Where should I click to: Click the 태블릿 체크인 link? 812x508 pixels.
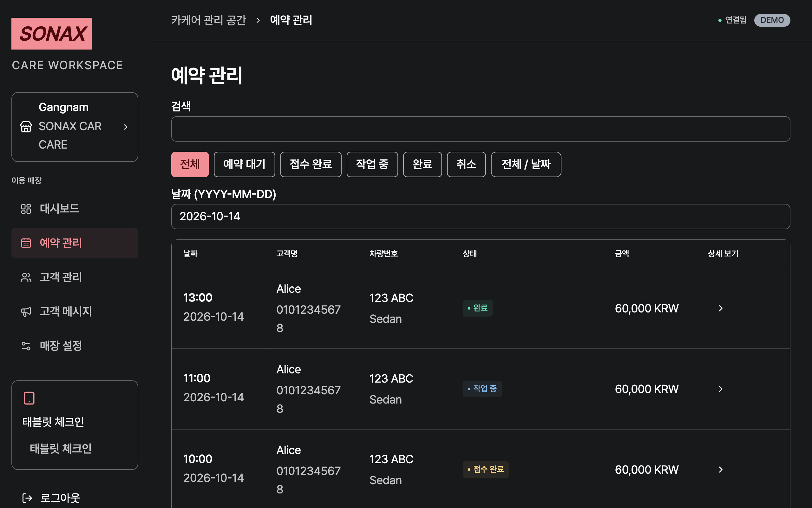tap(60, 449)
